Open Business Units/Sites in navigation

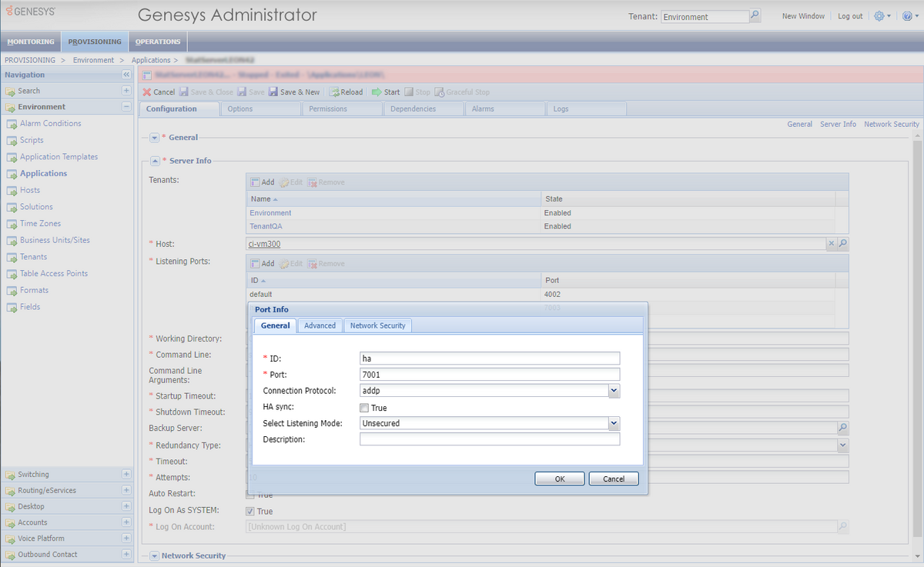coord(55,240)
